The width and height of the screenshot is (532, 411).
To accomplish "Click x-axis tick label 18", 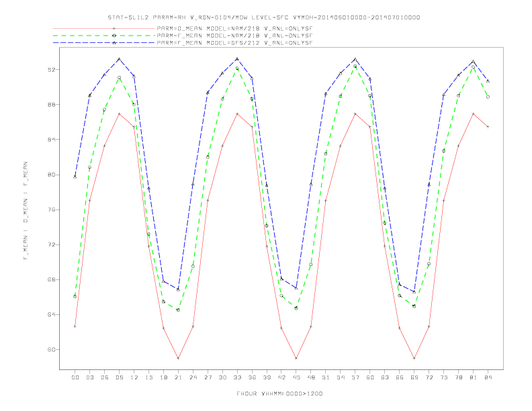I will tap(163, 377).
